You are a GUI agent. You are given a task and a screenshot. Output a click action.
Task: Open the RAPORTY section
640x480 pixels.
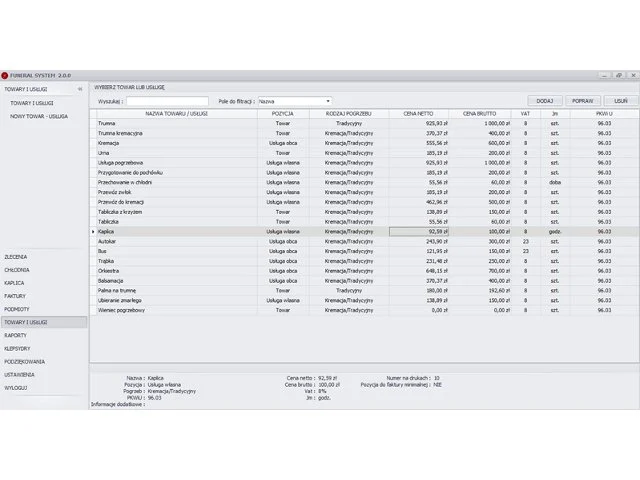15,335
